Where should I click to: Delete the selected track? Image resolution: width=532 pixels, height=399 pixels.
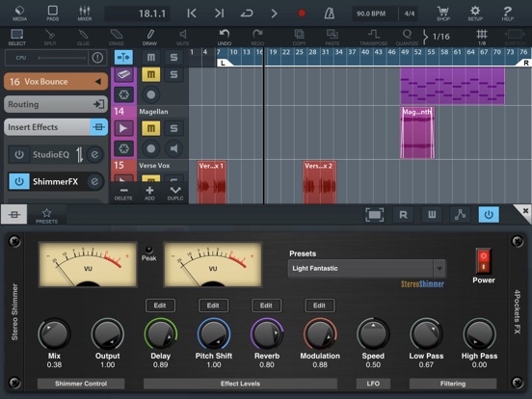[x=123, y=194]
